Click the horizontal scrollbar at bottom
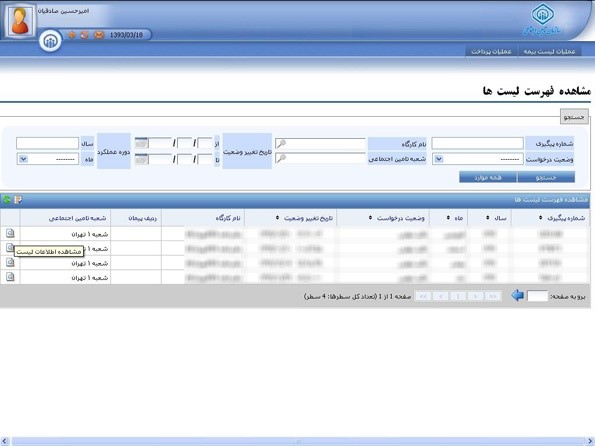The width and height of the screenshot is (595, 446). coord(298,441)
